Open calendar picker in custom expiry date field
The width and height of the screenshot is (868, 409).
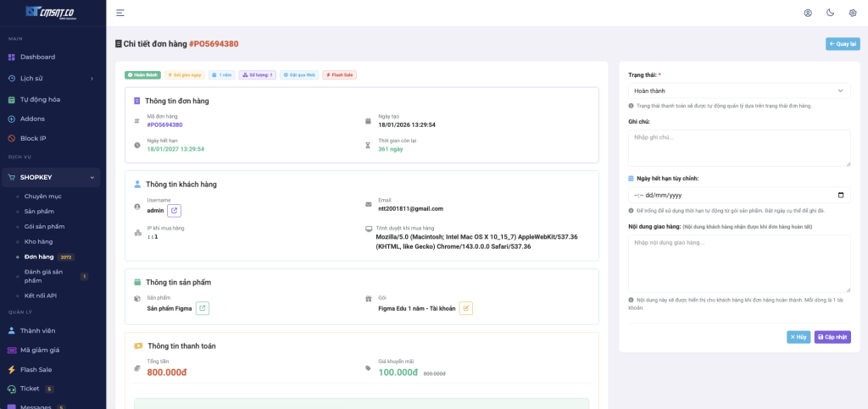click(x=840, y=195)
